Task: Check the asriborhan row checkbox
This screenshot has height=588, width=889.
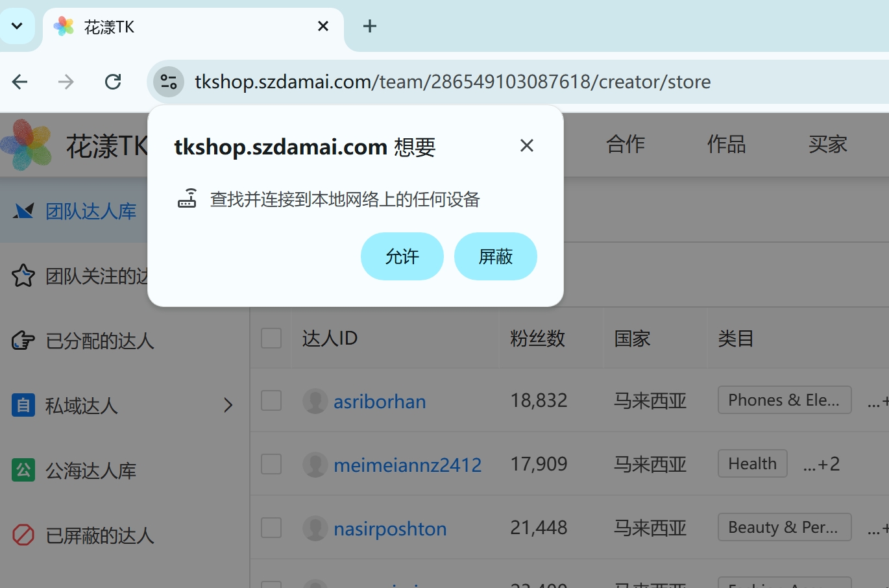Action: [271, 400]
